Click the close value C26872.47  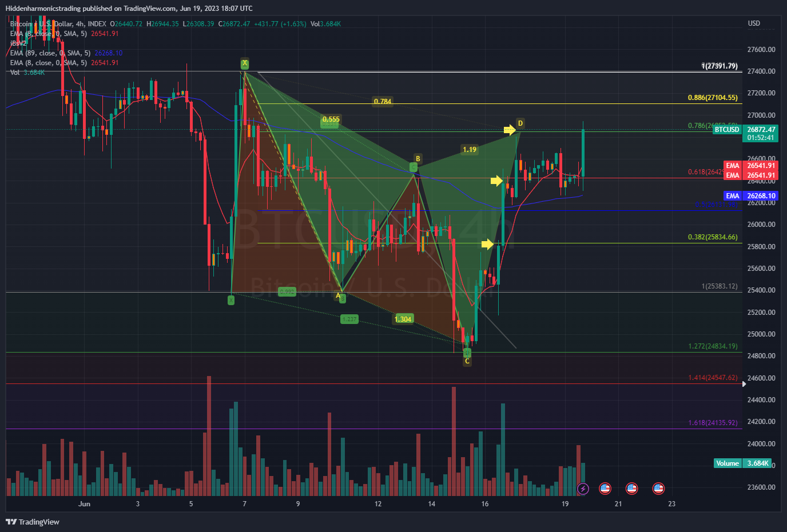pyautogui.click(x=234, y=24)
